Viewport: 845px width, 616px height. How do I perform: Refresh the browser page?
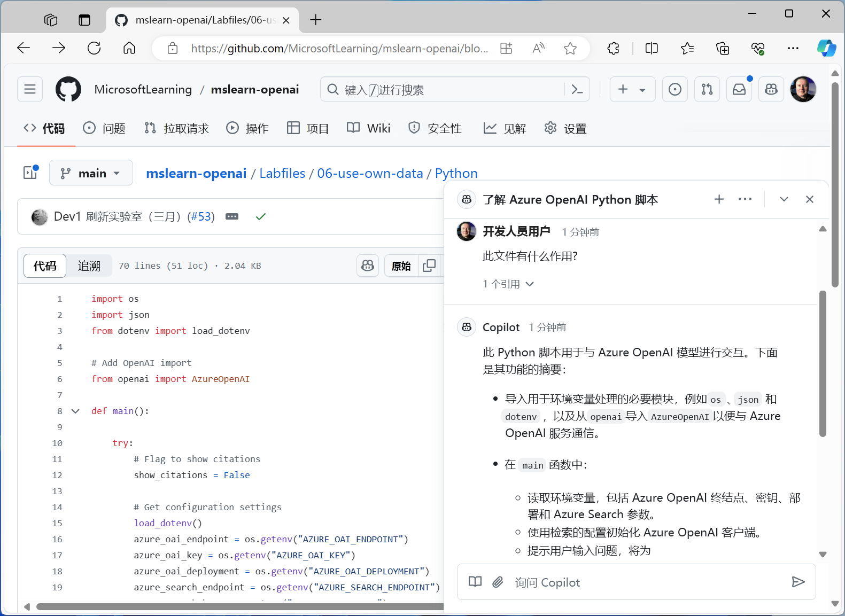(94, 48)
